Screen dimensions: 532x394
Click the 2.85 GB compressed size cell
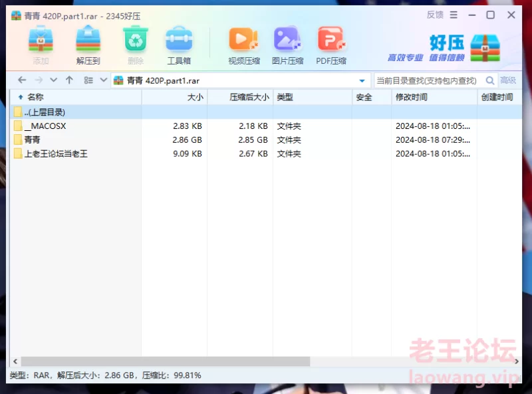[253, 140]
